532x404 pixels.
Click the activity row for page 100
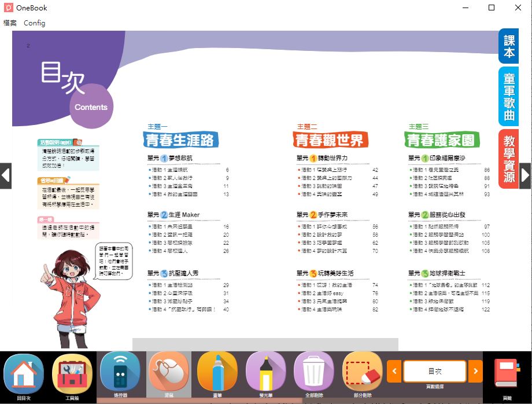click(449, 234)
